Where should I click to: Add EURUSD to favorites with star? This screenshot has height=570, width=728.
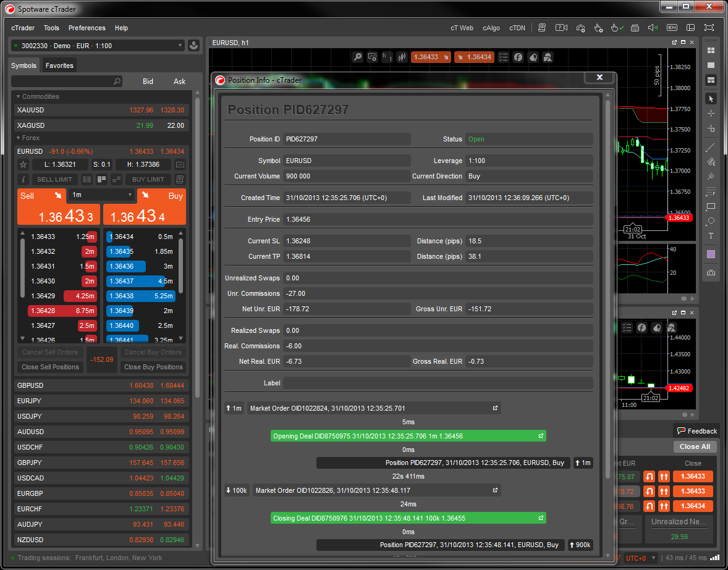23,165
